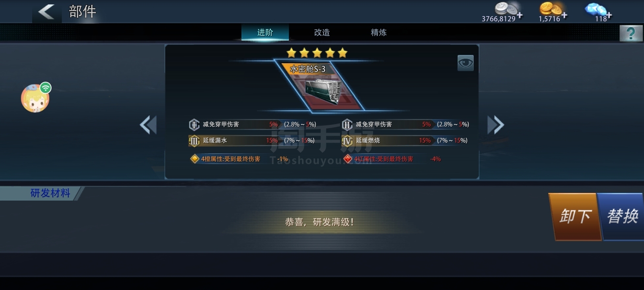Select attribute slot IV 延缓燃烧 icon
Viewport: 644px width, 290px height.
point(347,141)
